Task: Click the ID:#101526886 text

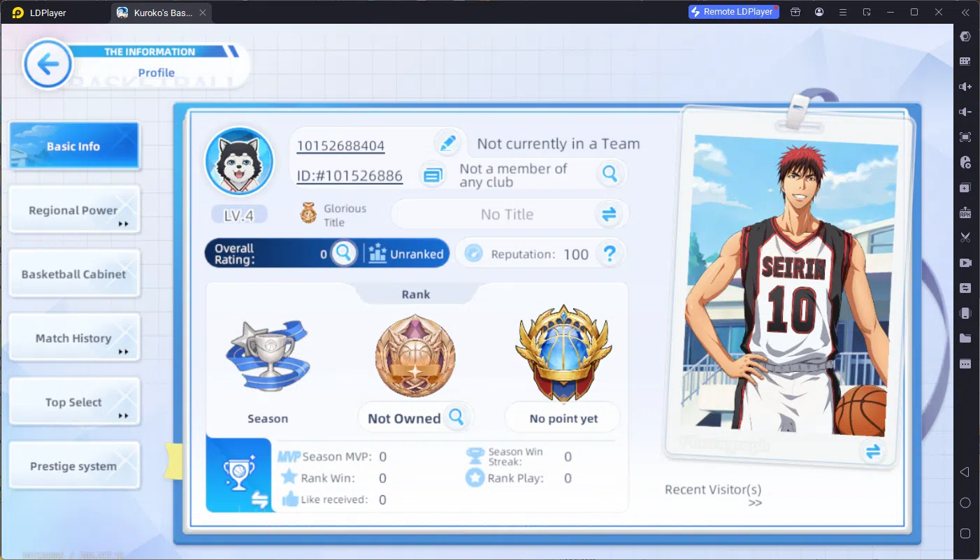Action: (x=350, y=175)
